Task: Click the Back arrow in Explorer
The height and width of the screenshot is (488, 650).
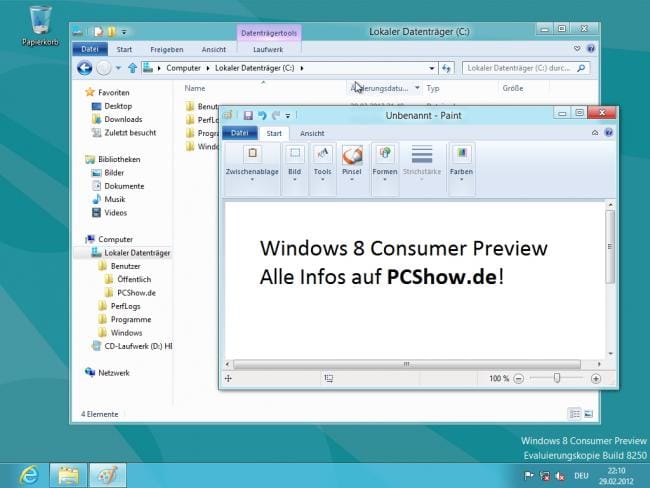Action: 85,68
